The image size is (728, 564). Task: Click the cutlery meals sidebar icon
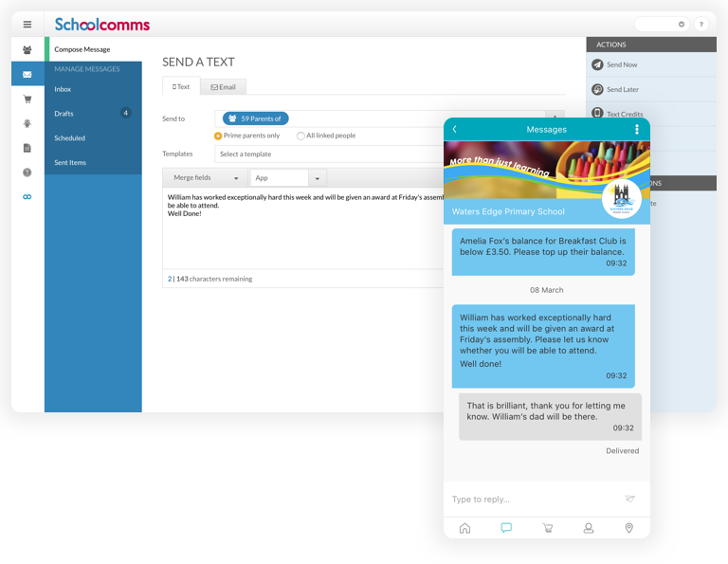coord(27,173)
